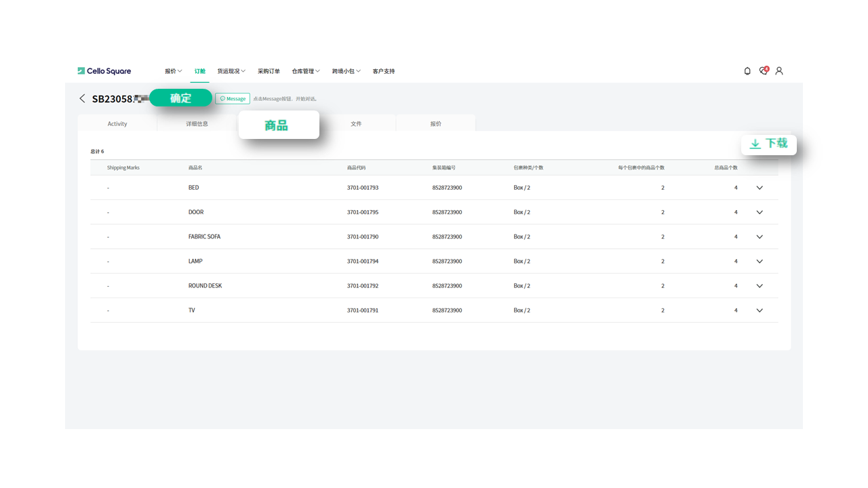Open the notification bell
The image size is (868, 488).
coord(747,71)
